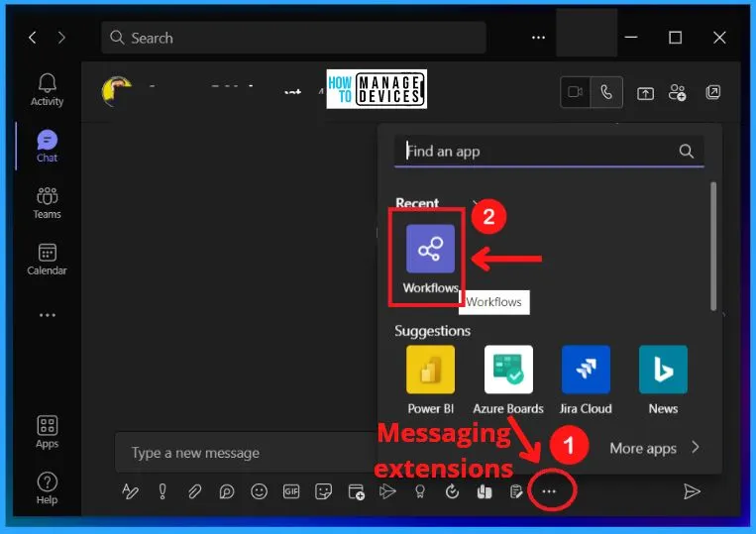Screen dimensions: 756x534
Task: Maximize the Teams window
Action: pos(675,37)
